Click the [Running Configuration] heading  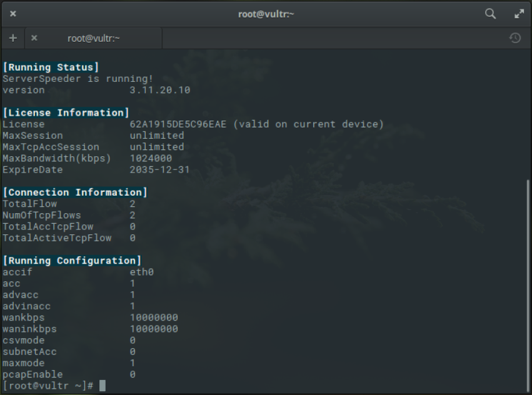tap(72, 261)
